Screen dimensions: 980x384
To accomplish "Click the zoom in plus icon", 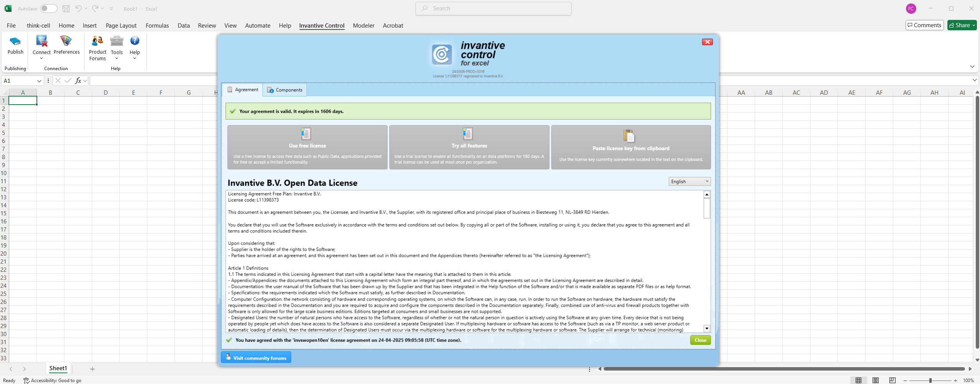I will tap(955, 381).
